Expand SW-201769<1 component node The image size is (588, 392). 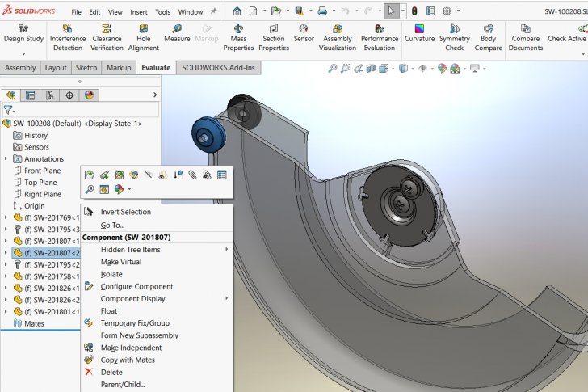coord(6,217)
